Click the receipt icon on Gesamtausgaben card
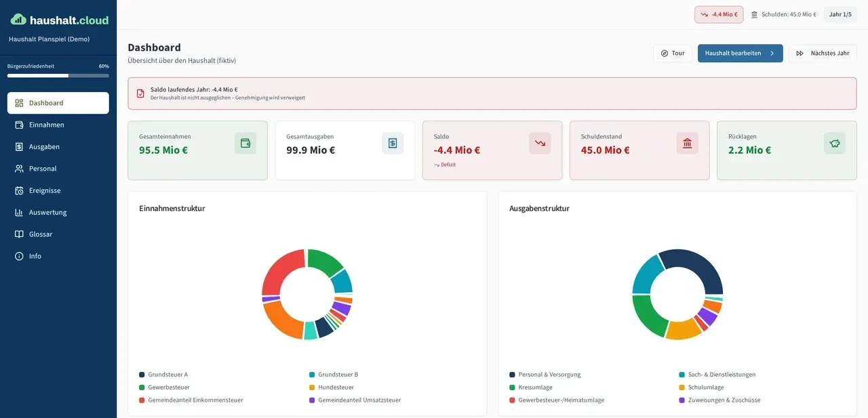 coord(393,143)
